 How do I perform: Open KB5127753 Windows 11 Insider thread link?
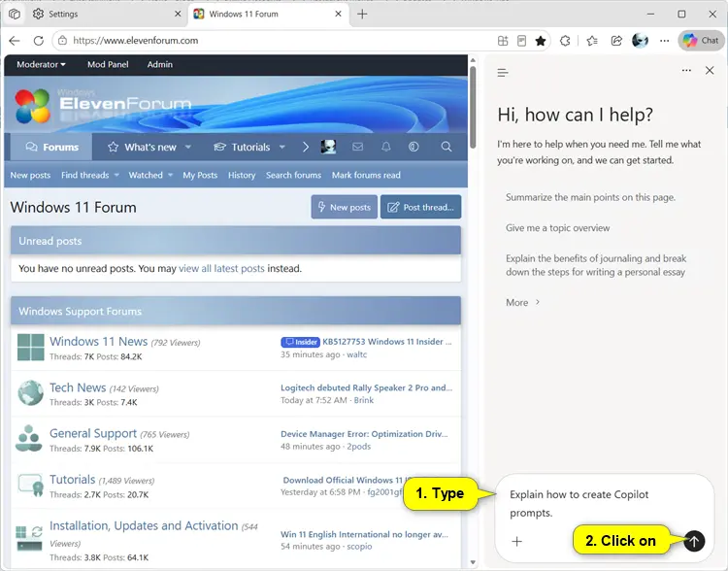pyautogui.click(x=386, y=342)
